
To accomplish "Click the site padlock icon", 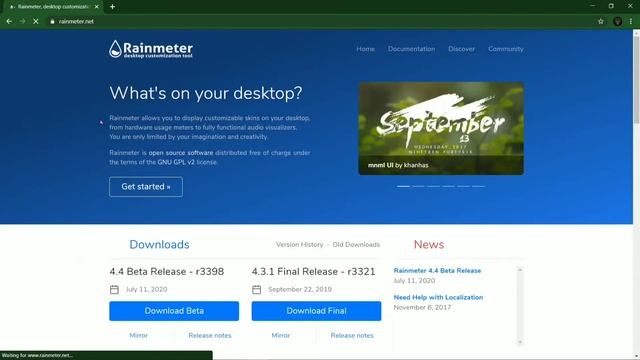I will (52, 21).
